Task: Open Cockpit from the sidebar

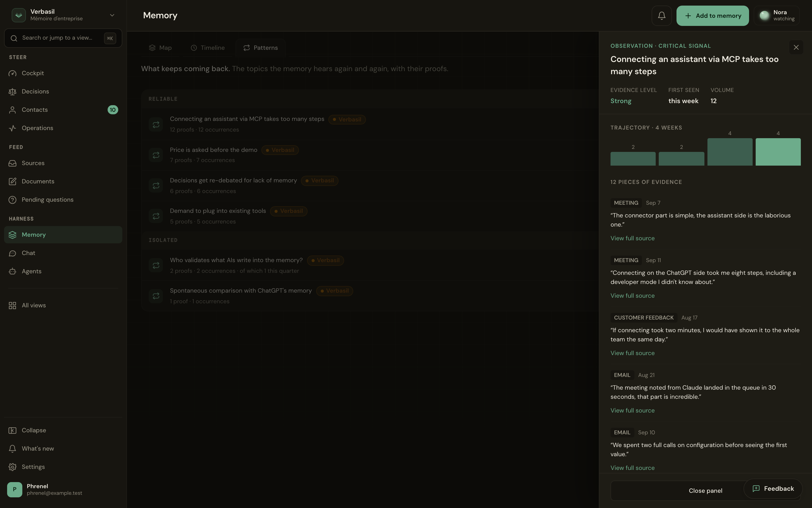Action: [x=63, y=73]
